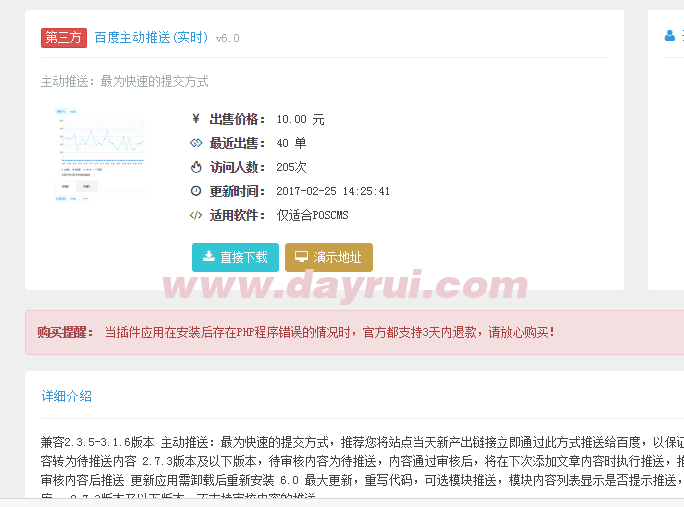This screenshot has width=684, height=507.
Task: Open the plugin chart preview thumbnail
Action: (100, 154)
